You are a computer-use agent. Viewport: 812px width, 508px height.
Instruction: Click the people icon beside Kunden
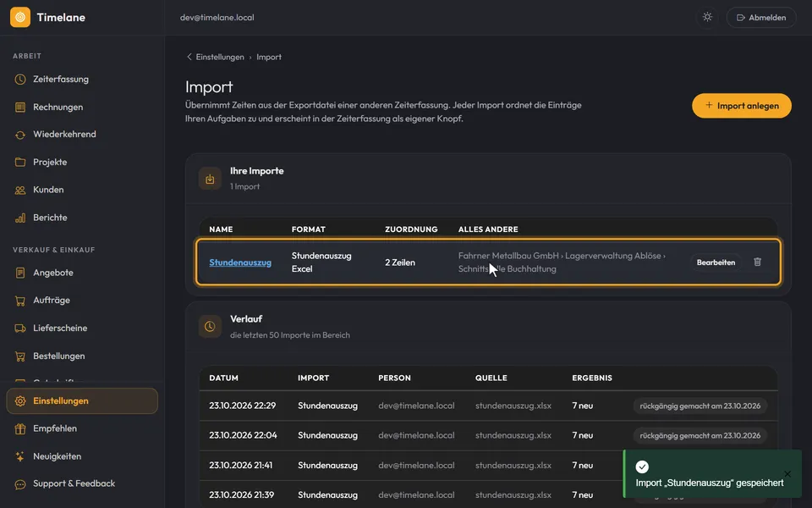tap(20, 190)
